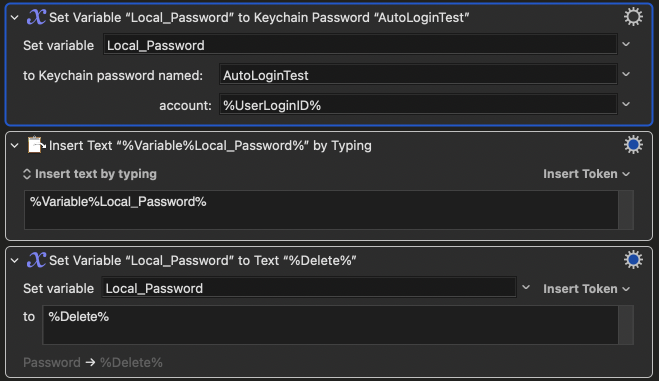Click the 'account:' label
This screenshot has height=381, width=659.
coord(185,105)
